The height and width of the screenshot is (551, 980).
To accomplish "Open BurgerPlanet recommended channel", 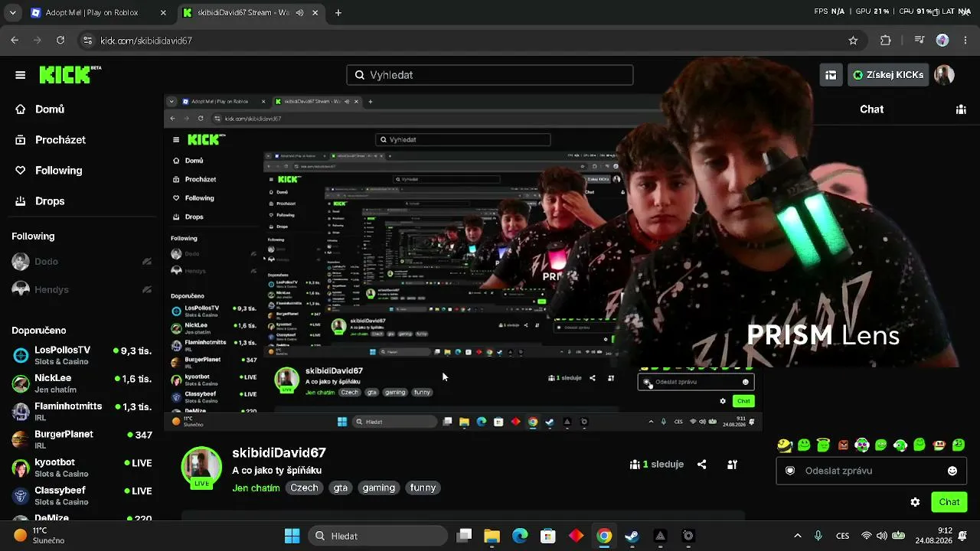I will pyautogui.click(x=82, y=439).
